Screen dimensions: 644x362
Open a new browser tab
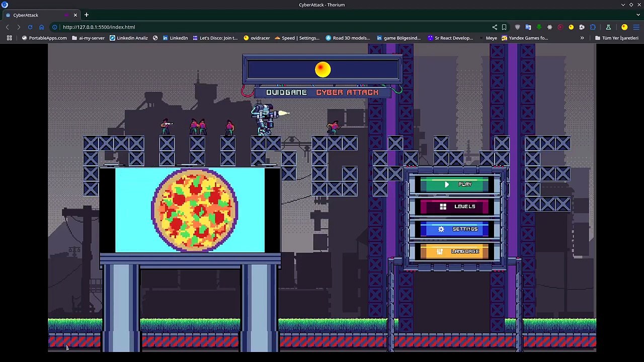coord(87,15)
